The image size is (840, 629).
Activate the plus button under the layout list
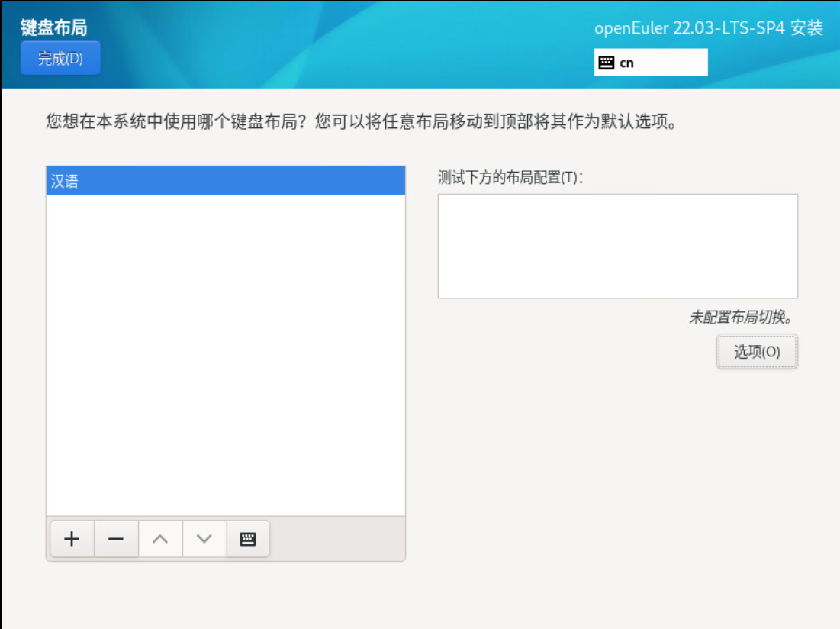[71, 538]
